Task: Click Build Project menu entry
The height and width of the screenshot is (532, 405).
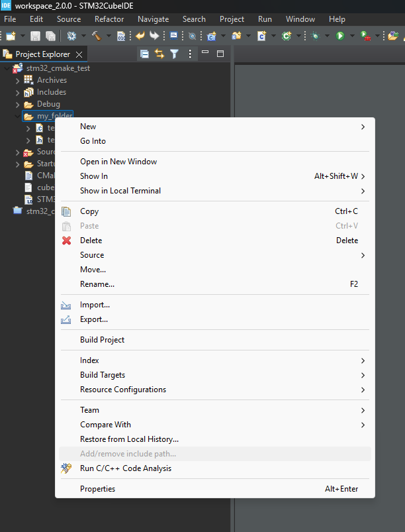Action: [x=102, y=340]
